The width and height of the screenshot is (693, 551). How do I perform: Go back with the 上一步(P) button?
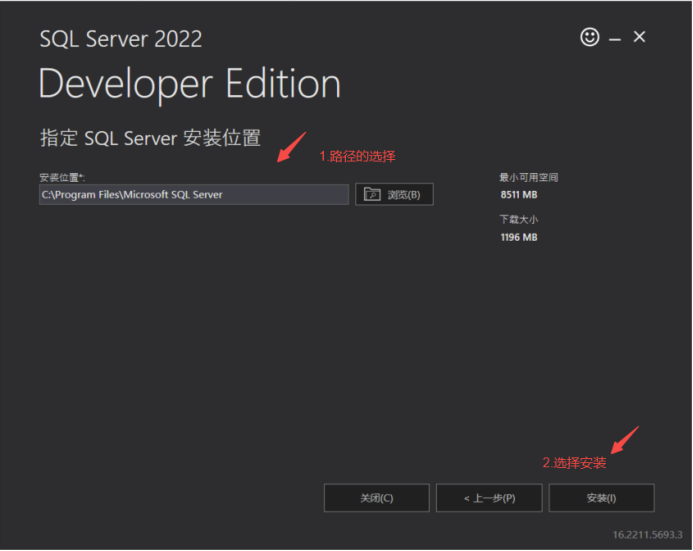(489, 498)
